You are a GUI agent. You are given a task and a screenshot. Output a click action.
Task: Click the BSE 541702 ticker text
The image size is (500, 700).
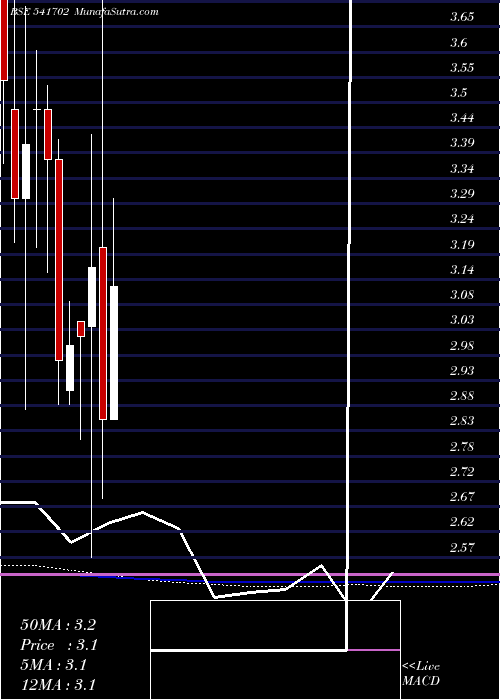(39, 12)
